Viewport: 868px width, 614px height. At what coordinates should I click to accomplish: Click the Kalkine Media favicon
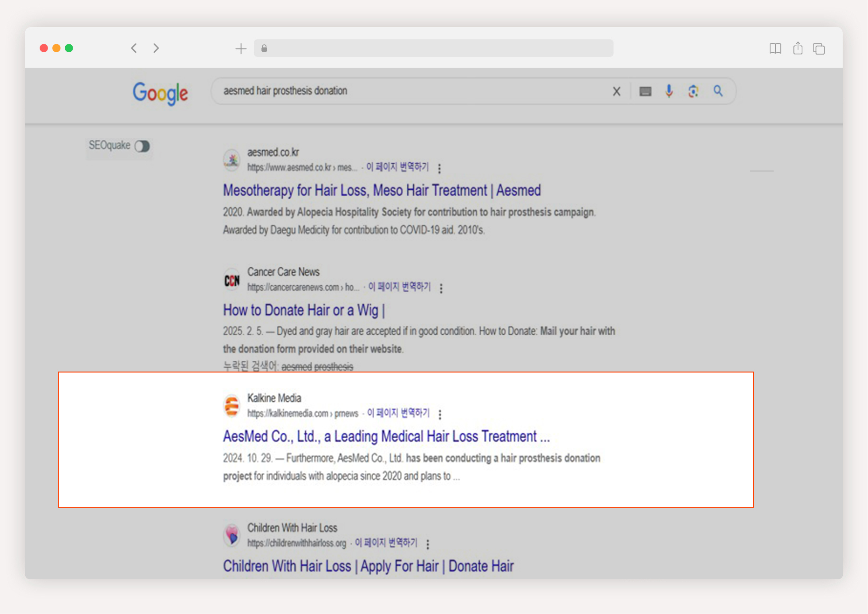pos(232,406)
